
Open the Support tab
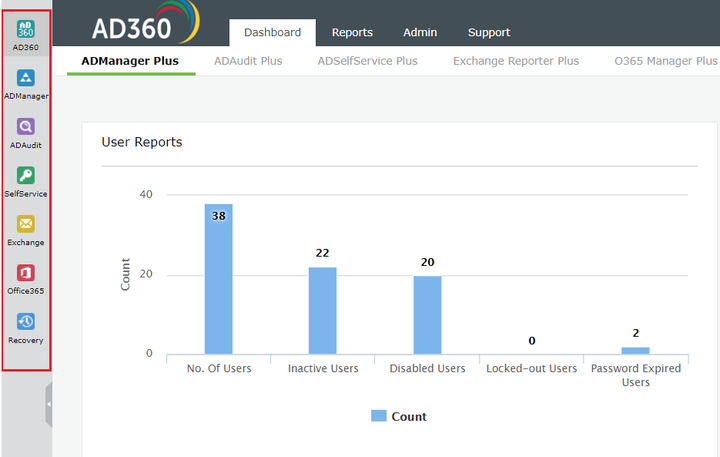(489, 33)
